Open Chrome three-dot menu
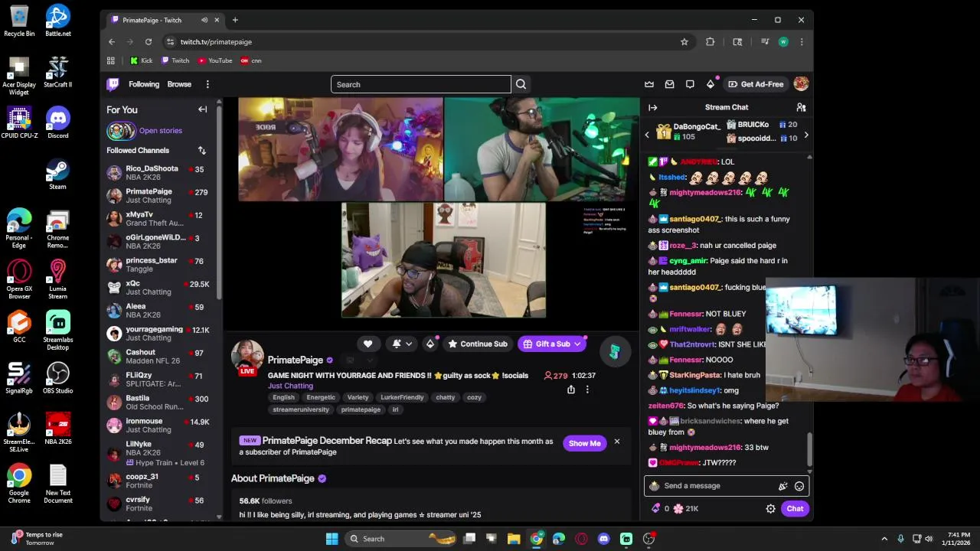 pyautogui.click(x=802, y=42)
